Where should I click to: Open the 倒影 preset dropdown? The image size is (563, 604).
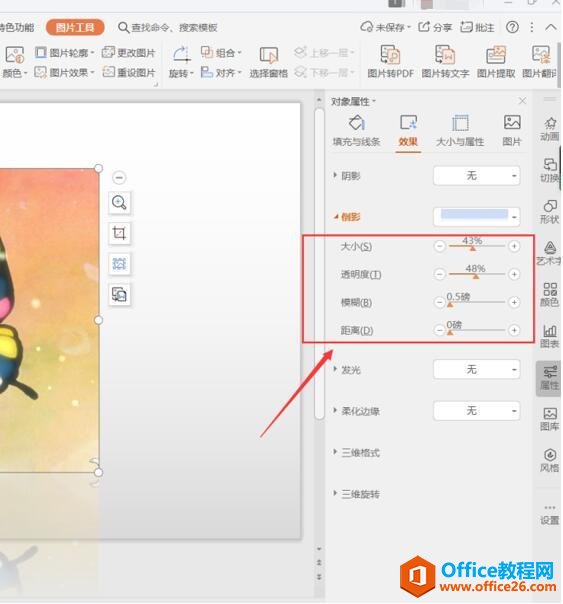pyautogui.click(x=477, y=217)
